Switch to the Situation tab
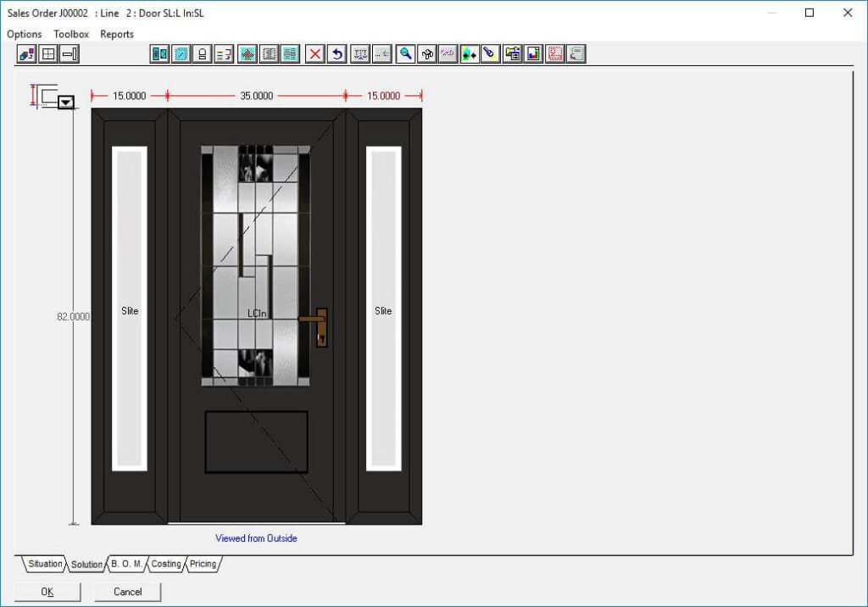The width and height of the screenshot is (868, 607). pos(45,564)
